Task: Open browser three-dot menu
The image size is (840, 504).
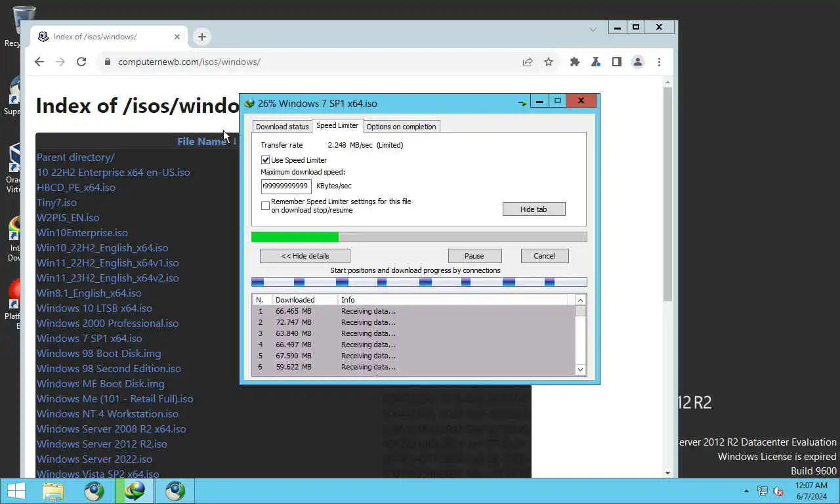Action: (x=659, y=62)
